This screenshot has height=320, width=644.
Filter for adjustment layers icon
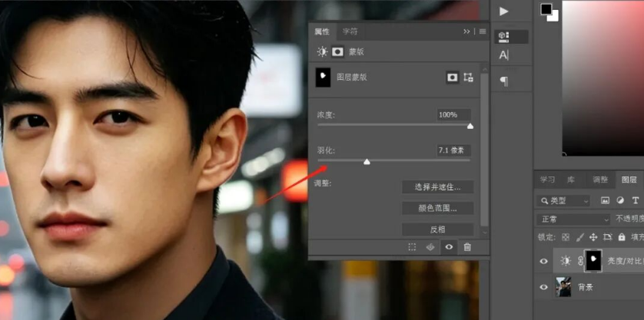[x=620, y=200]
